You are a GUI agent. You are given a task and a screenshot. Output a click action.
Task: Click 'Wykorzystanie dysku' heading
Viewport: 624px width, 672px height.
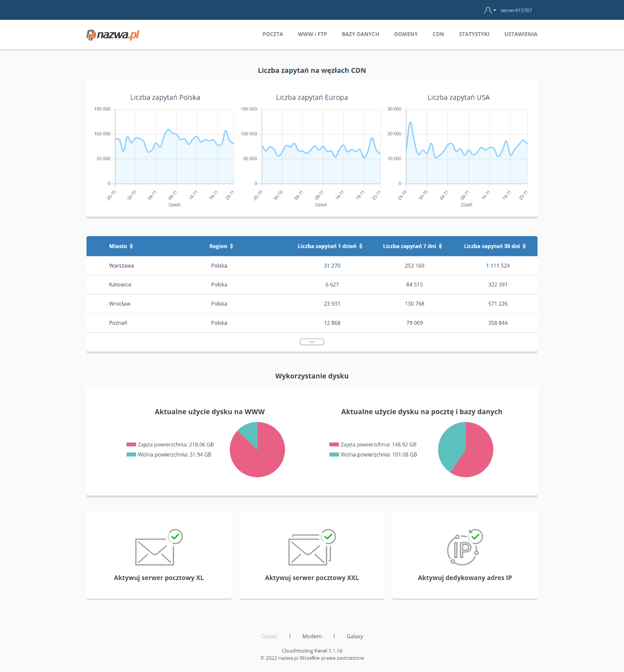tap(312, 376)
